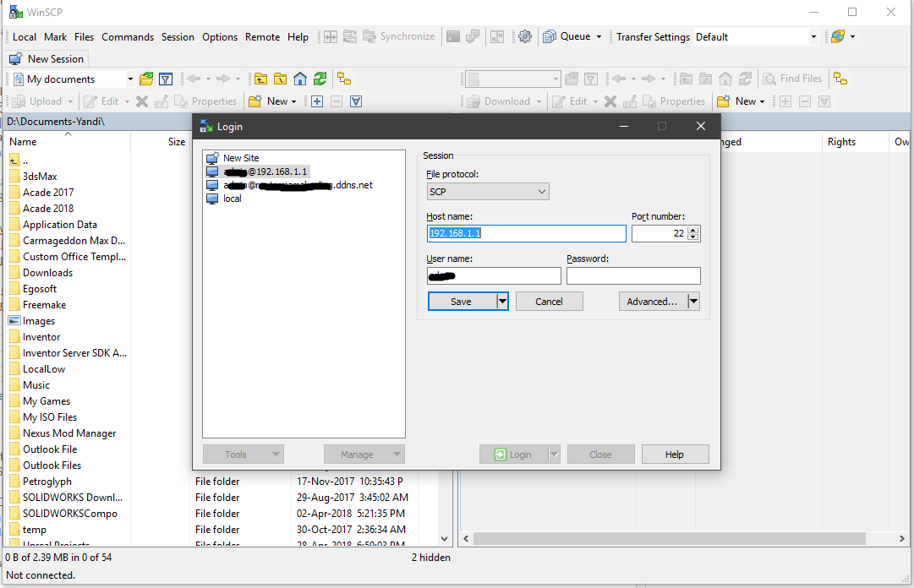The height and width of the screenshot is (588, 914).
Task: Open the local file filter funnel icon
Action: [x=166, y=79]
